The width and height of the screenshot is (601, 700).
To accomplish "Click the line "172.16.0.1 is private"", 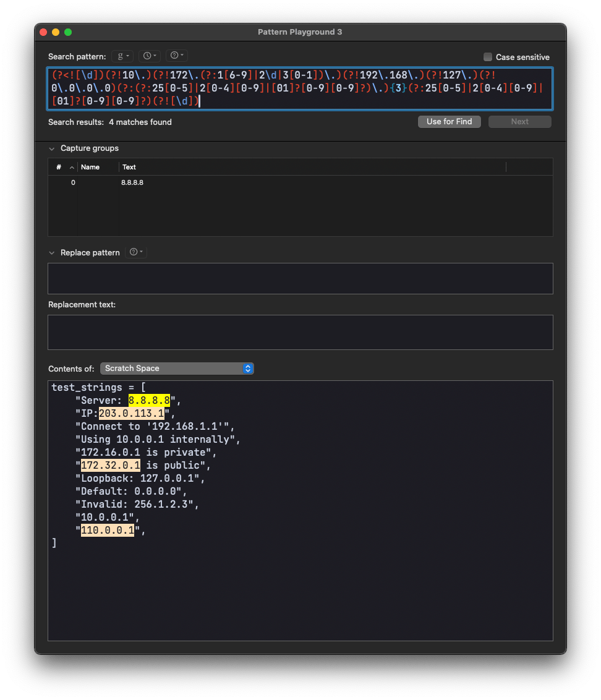I will coord(145,452).
